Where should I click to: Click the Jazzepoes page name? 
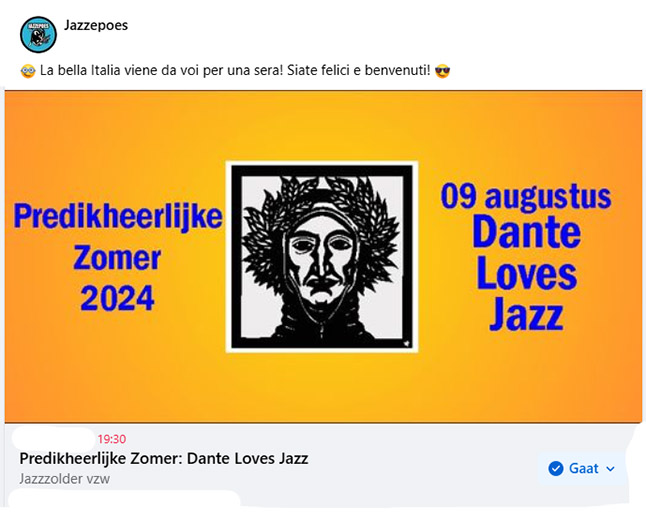pyautogui.click(x=96, y=25)
